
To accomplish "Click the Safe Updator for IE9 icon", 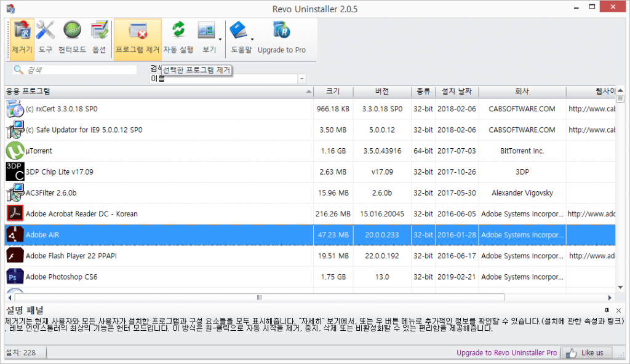I will [15, 130].
